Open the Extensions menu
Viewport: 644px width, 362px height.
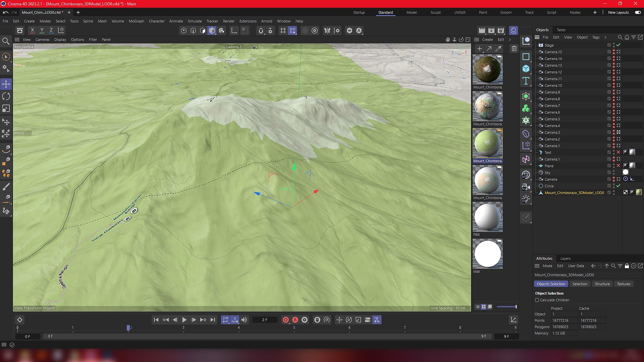pyautogui.click(x=248, y=21)
